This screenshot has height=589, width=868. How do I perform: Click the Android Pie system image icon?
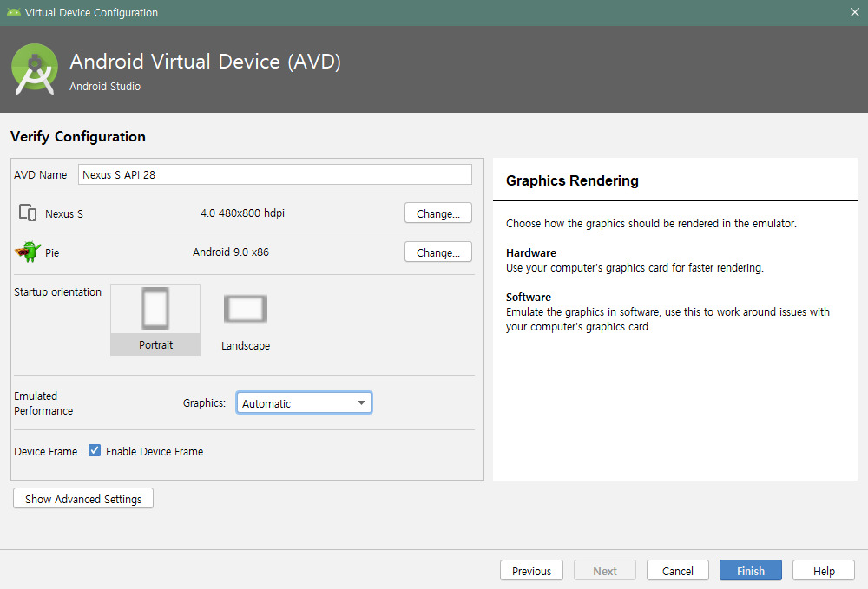click(x=28, y=252)
